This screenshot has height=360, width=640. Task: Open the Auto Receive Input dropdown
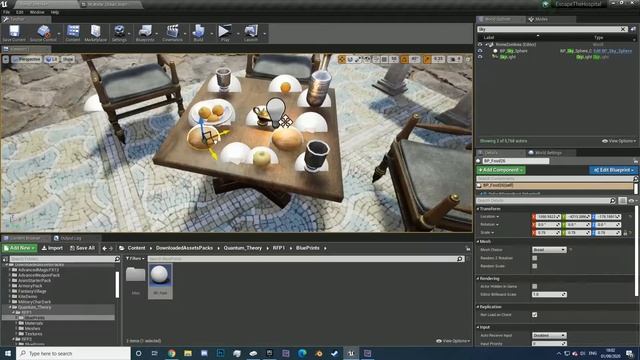point(549,336)
